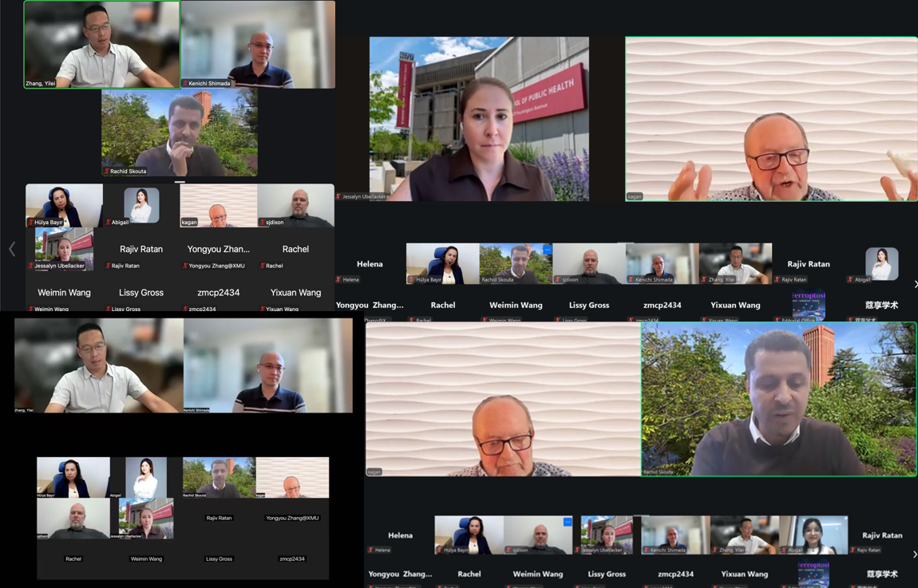Viewport: 918px width, 588px height.
Task: Open the blue more-options button on sjdixon's strip tile
Action: (x=568, y=521)
